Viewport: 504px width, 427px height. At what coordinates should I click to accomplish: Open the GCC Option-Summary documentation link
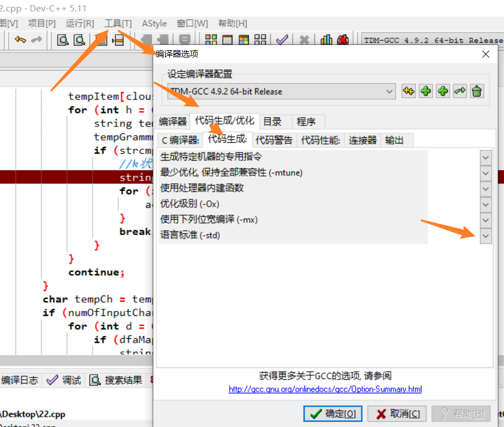(325, 389)
